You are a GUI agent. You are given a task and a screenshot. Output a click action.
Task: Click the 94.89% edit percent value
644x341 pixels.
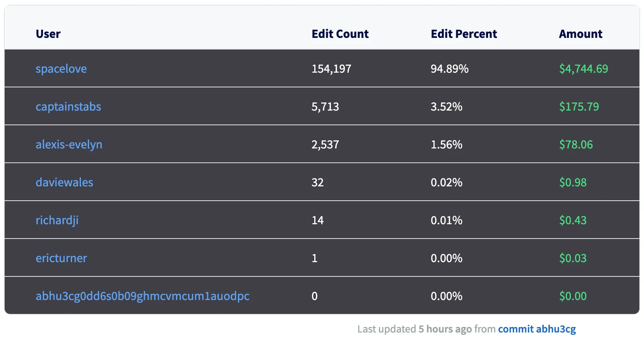[x=449, y=69]
